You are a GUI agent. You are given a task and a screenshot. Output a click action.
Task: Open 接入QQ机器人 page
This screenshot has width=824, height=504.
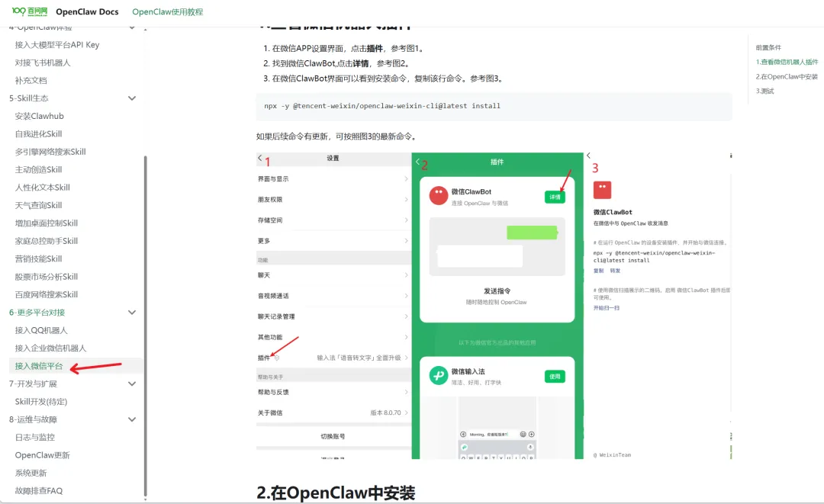click(x=41, y=330)
